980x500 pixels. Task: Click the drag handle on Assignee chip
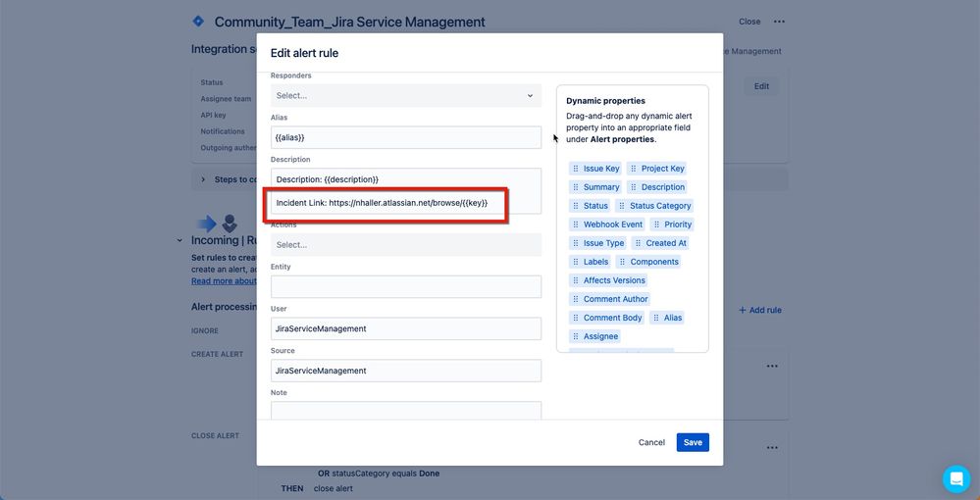tap(576, 337)
